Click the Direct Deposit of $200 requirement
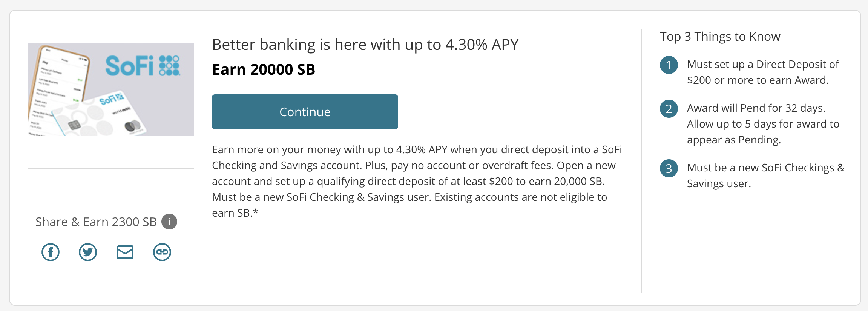This screenshot has height=311, width=868. [x=762, y=72]
